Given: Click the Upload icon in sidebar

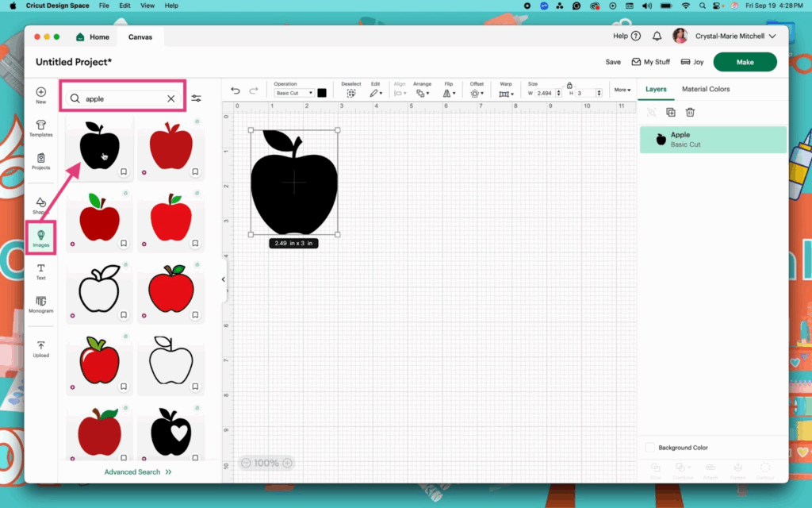Looking at the screenshot, I should tap(40, 349).
